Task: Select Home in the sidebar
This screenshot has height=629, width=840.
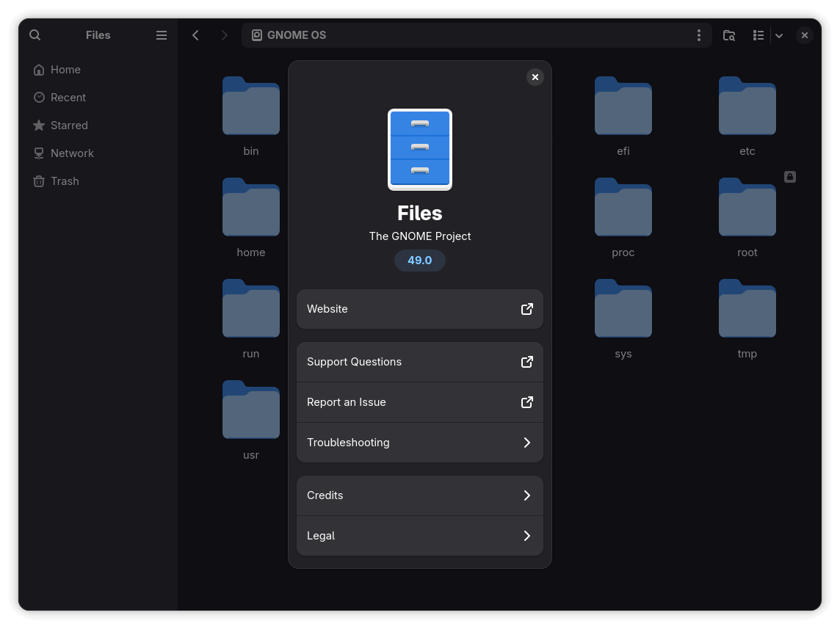Action: pos(65,69)
